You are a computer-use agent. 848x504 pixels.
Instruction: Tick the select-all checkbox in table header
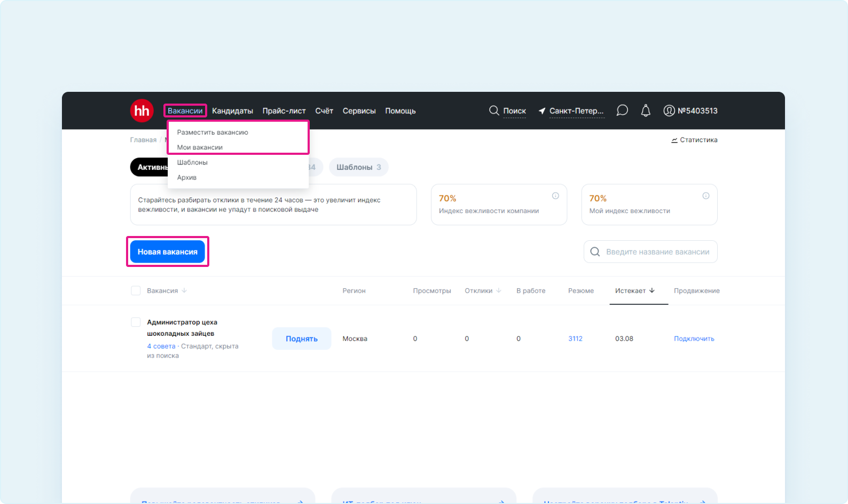(136, 290)
